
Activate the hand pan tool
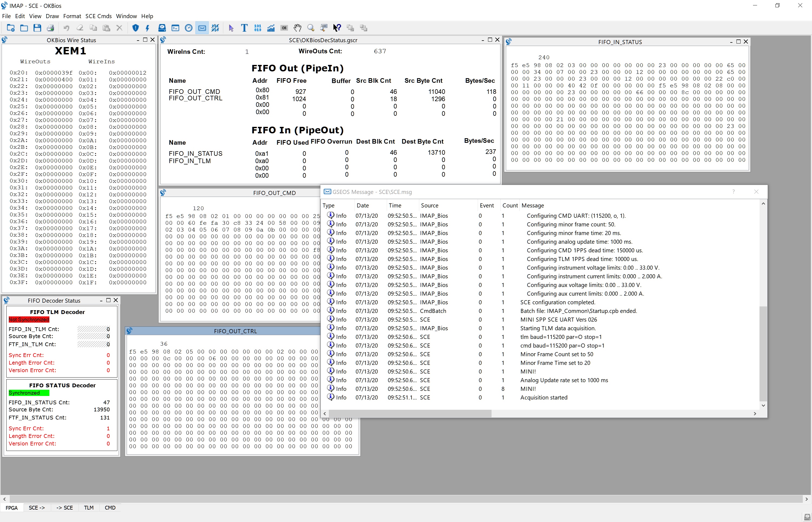tap(297, 28)
